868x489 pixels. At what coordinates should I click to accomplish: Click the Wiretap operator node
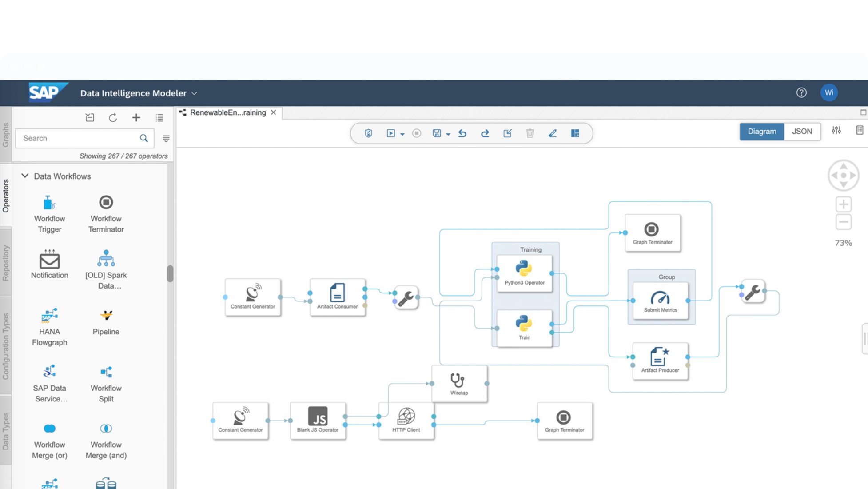[x=459, y=384]
